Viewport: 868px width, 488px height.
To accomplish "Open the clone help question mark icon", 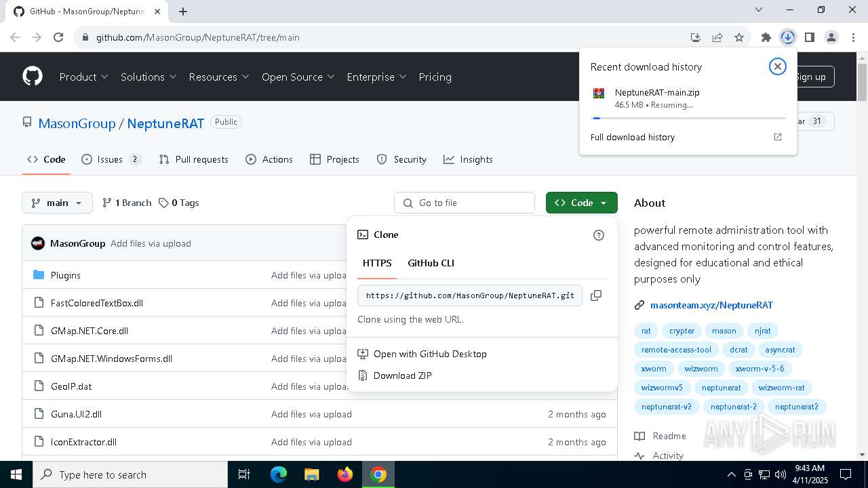I will tap(598, 235).
